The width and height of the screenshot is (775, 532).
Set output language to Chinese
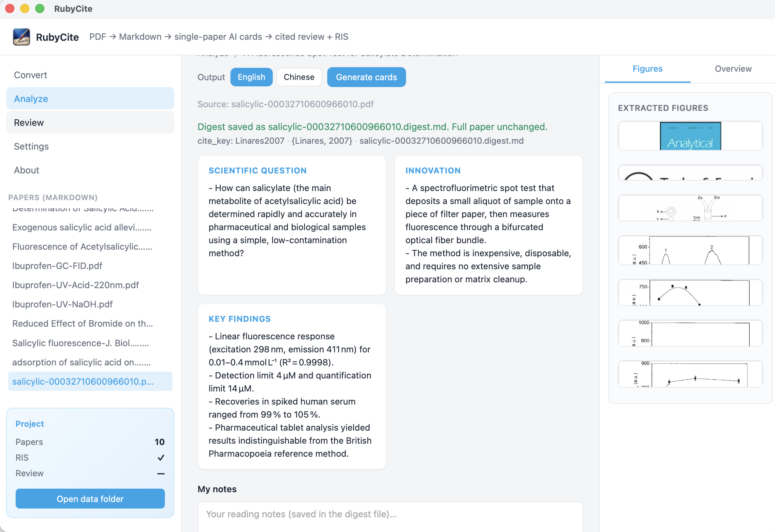pos(299,77)
